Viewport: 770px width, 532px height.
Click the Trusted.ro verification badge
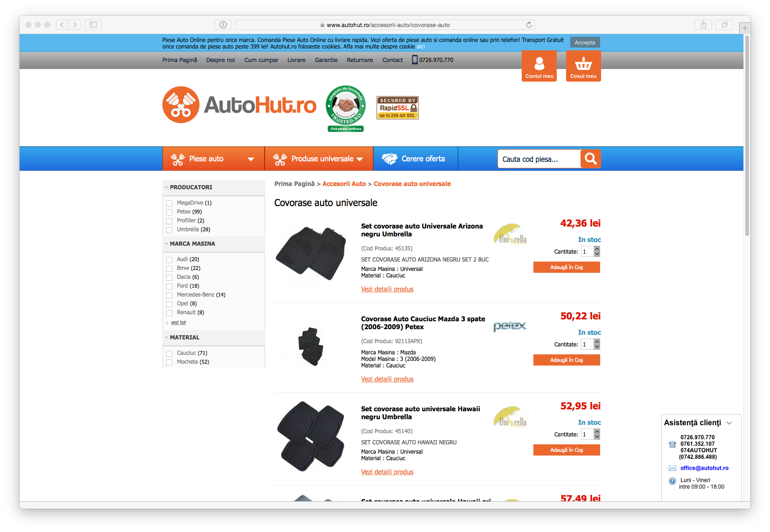(346, 109)
